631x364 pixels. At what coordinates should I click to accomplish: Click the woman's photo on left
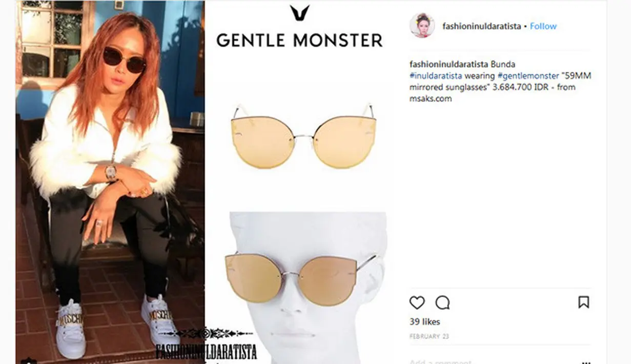coord(110,182)
